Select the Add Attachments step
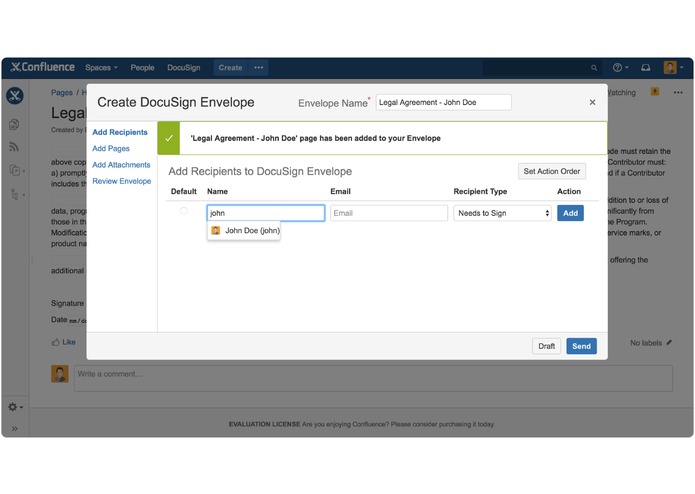The height and width of the screenshot is (494, 695). [x=121, y=165]
